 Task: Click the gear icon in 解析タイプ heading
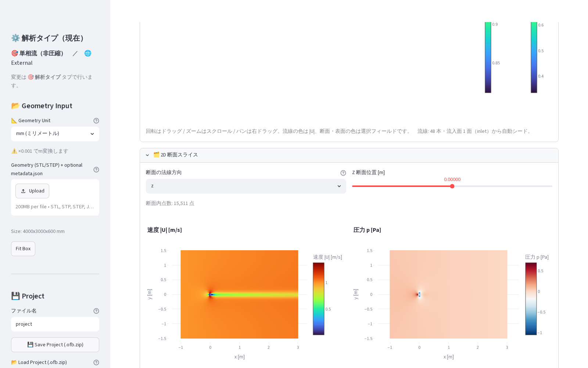click(15, 38)
